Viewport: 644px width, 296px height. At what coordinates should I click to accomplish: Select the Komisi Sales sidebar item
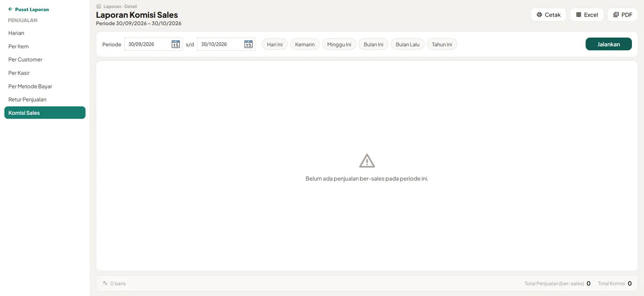point(45,113)
